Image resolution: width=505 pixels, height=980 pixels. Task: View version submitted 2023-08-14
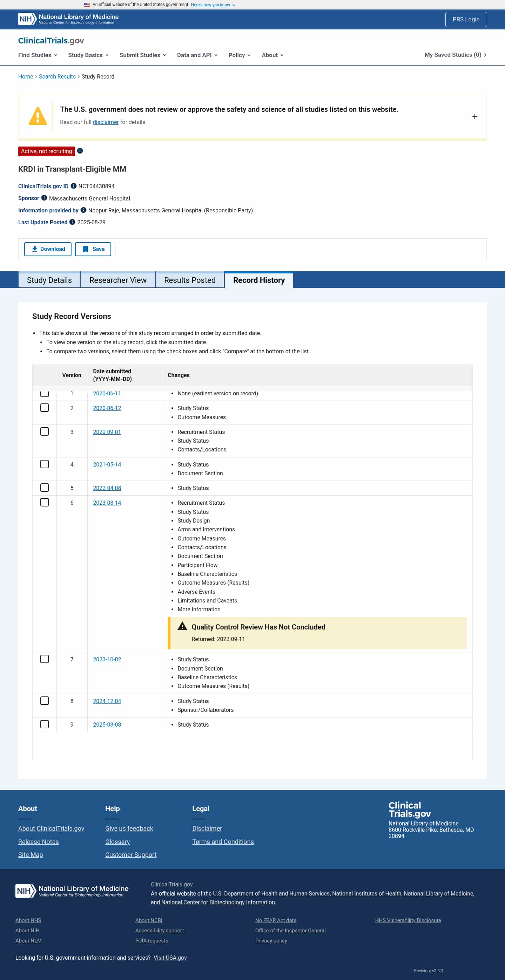click(x=107, y=503)
